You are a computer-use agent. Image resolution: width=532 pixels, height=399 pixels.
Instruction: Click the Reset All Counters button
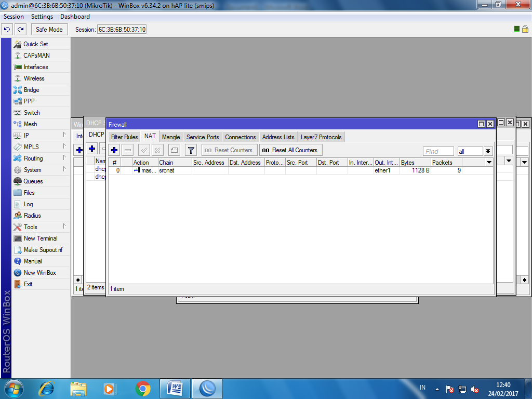coord(291,150)
